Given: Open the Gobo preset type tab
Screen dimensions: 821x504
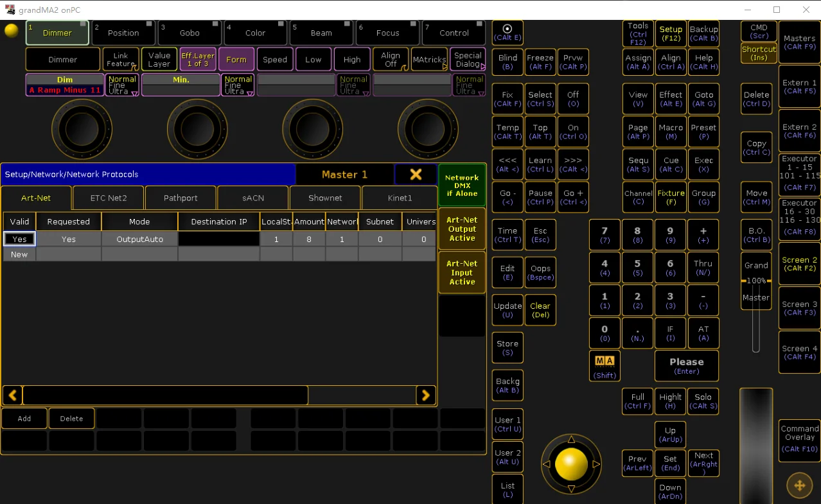Looking at the screenshot, I should [x=190, y=33].
